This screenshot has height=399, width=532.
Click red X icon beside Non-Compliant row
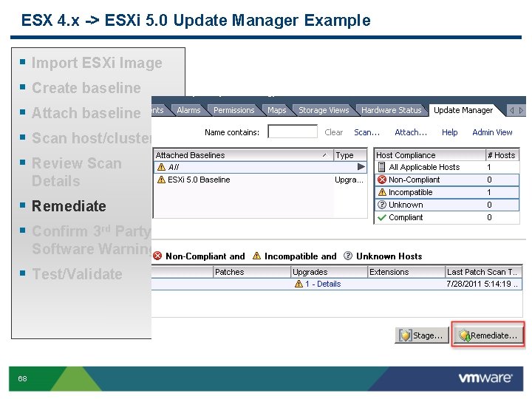(x=382, y=180)
